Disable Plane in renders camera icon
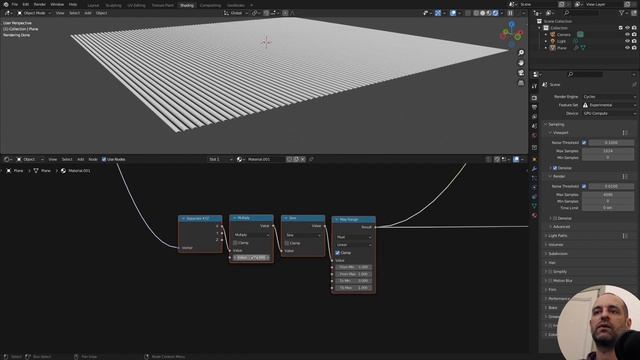Viewport: 640px width, 360px height. click(x=634, y=48)
